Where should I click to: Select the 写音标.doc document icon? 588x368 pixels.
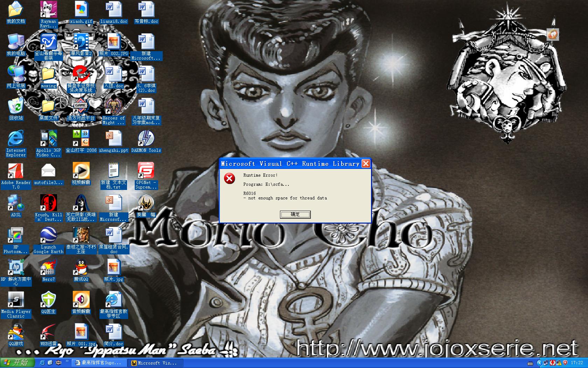pos(146,13)
